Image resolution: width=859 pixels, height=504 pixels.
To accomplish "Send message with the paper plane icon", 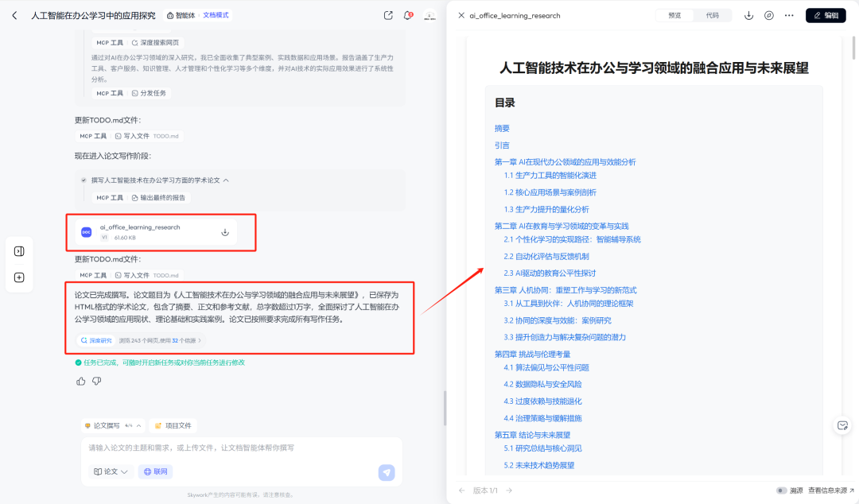I will pyautogui.click(x=386, y=471).
